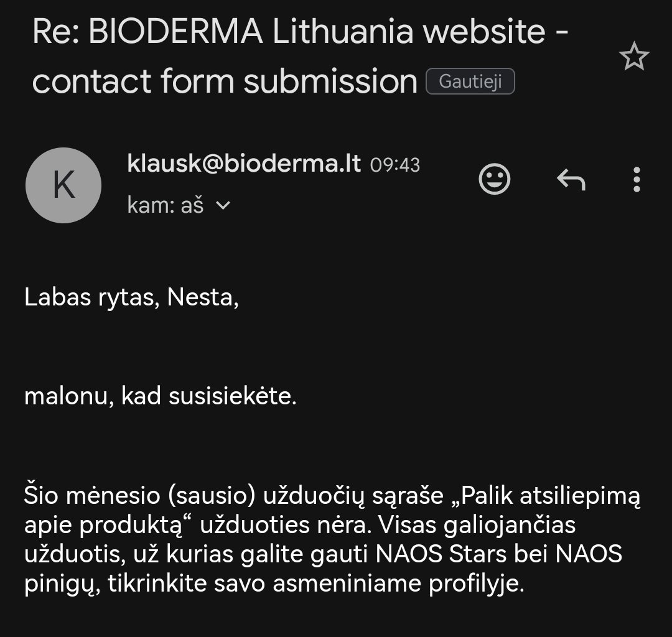Tap "asmeniniame profilyje" at message end
672x637 pixels.
coord(398,584)
